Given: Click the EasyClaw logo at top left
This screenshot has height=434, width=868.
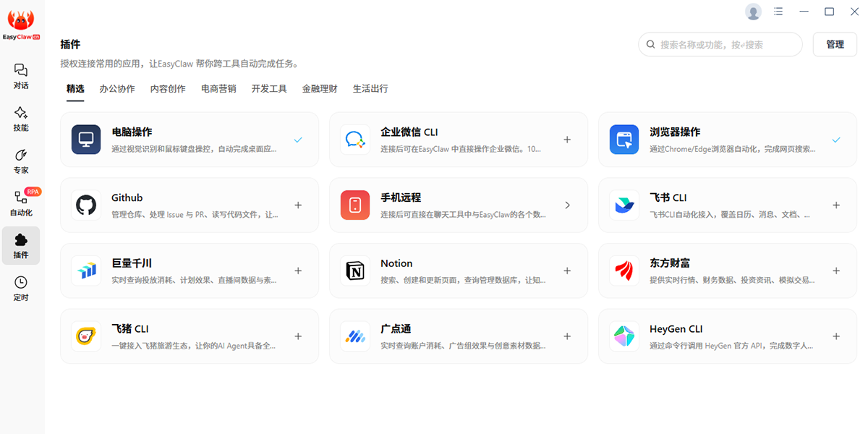Looking at the screenshot, I should (21, 25).
